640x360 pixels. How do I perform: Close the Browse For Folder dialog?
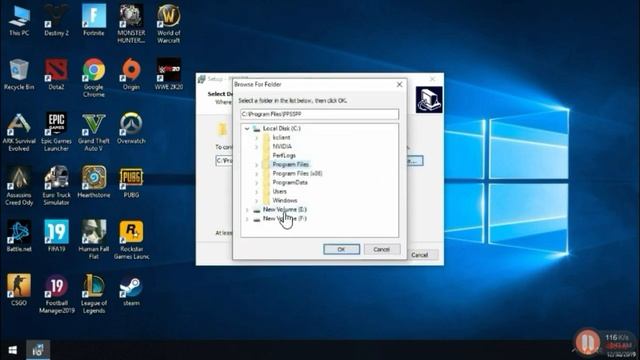point(399,84)
